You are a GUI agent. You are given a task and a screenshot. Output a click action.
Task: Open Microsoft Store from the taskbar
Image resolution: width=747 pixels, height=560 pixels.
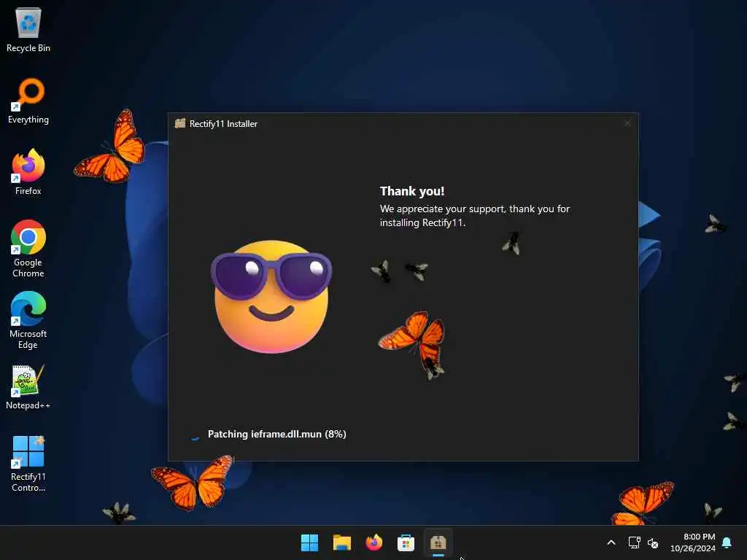(406, 542)
